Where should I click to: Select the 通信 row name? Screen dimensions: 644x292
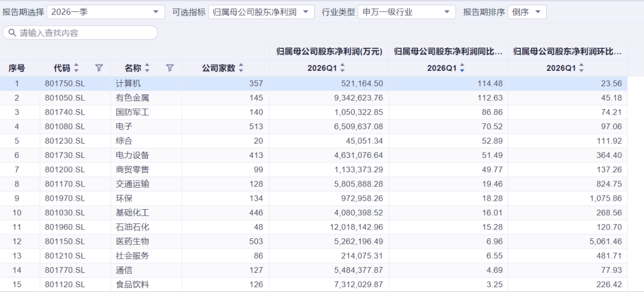coord(124,271)
